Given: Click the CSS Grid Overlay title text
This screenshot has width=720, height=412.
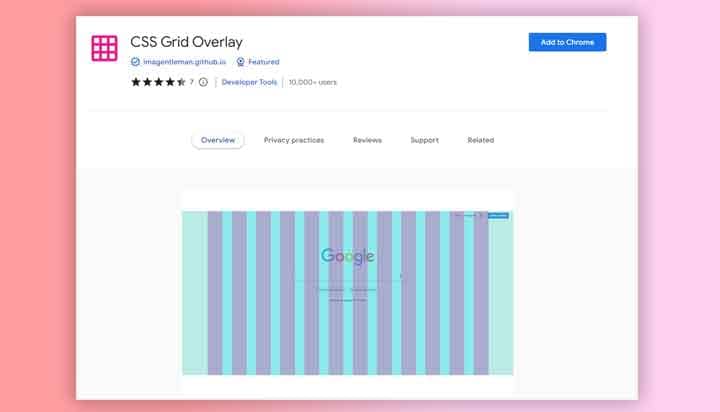Looking at the screenshot, I should point(186,42).
